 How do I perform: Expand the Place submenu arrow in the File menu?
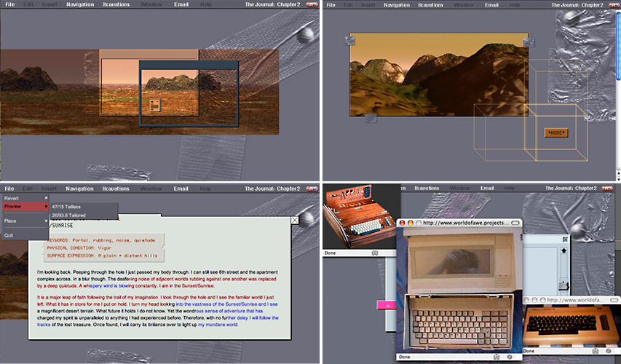[46, 221]
